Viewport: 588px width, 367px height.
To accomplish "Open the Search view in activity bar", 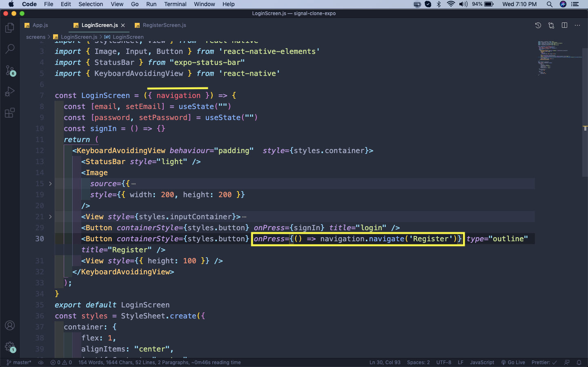I will click(x=10, y=49).
